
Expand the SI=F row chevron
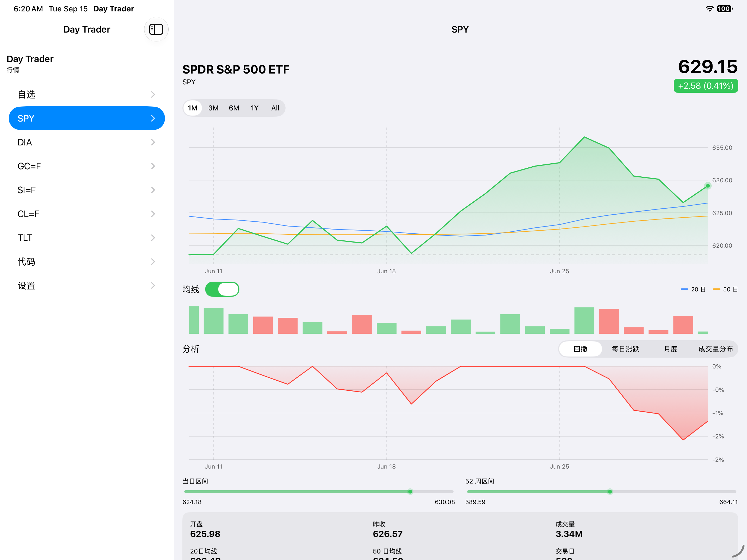153,190
